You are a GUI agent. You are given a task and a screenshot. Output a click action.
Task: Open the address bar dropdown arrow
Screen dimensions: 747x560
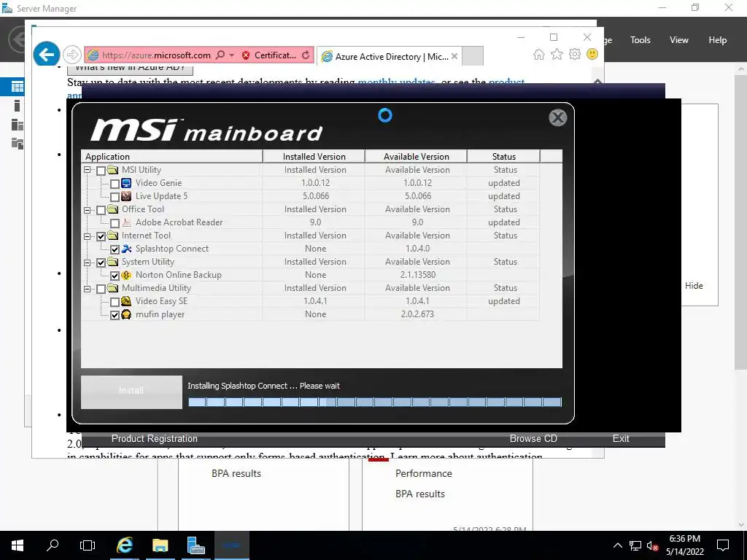[x=231, y=55]
